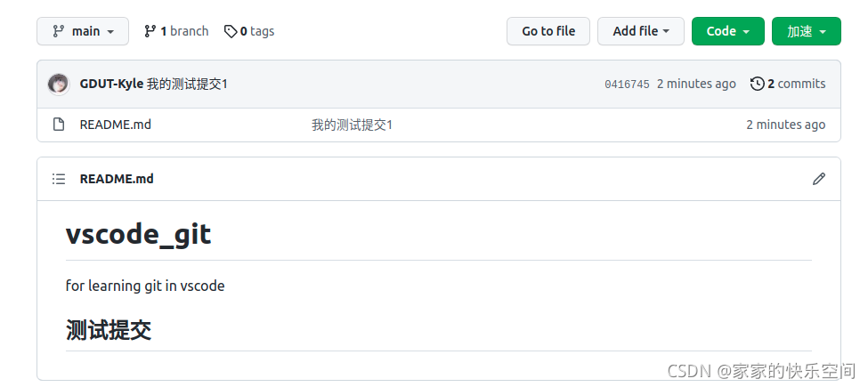The height and width of the screenshot is (387, 868).
Task: Click the branch icon beside 1 branch
Action: pyautogui.click(x=150, y=31)
